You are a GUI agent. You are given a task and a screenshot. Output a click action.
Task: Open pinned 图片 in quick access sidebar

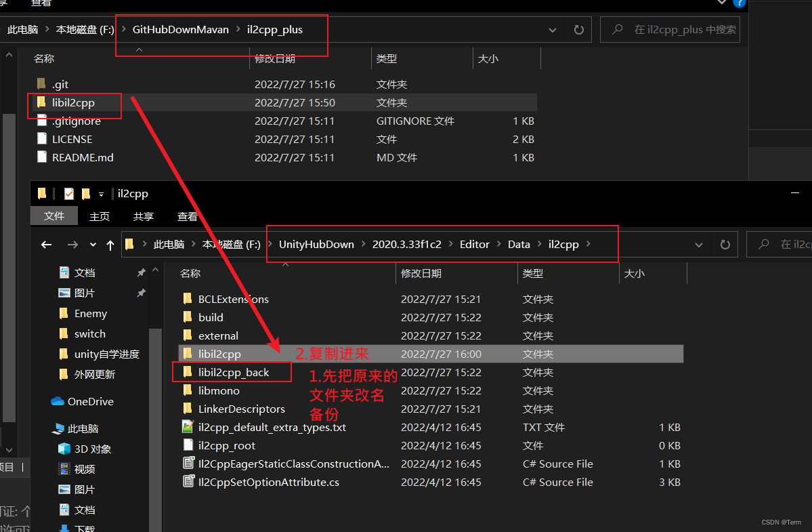pos(85,293)
